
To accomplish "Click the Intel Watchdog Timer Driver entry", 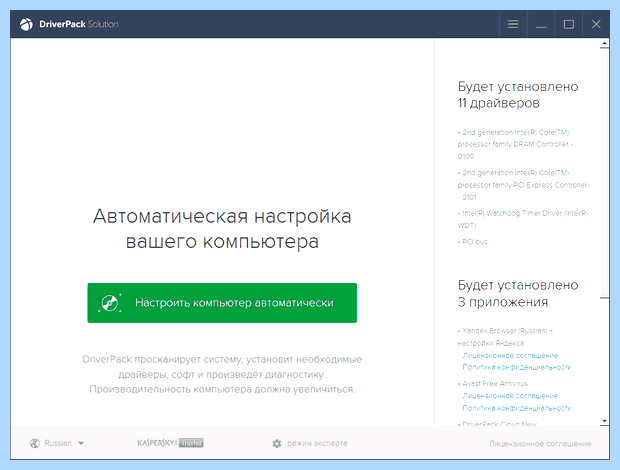I will [x=523, y=219].
